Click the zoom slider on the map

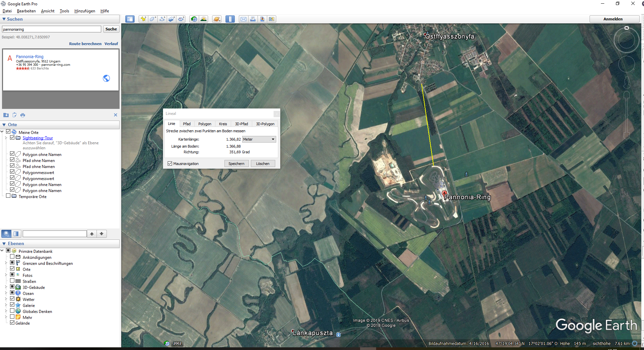[627, 115]
